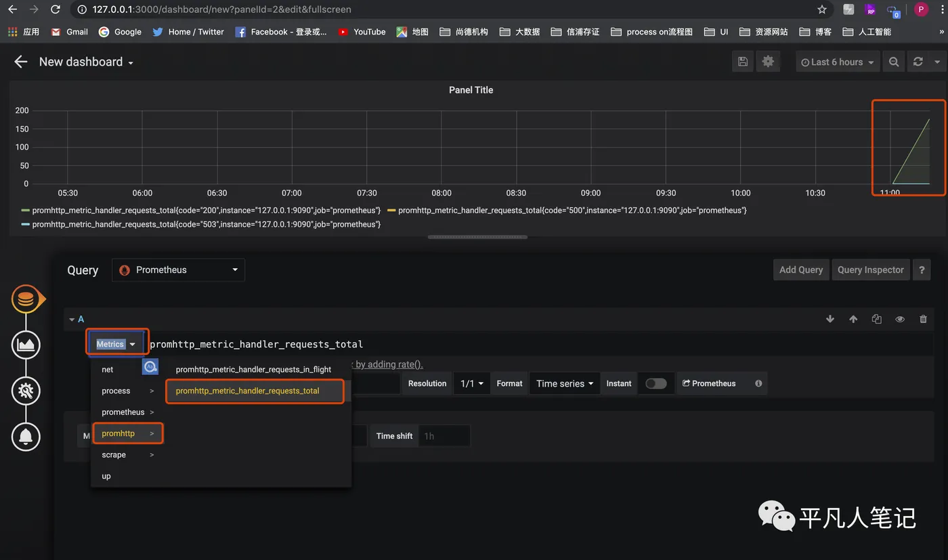The height and width of the screenshot is (560, 948).
Task: Go back with the dashboard back arrow
Action: pos(21,62)
